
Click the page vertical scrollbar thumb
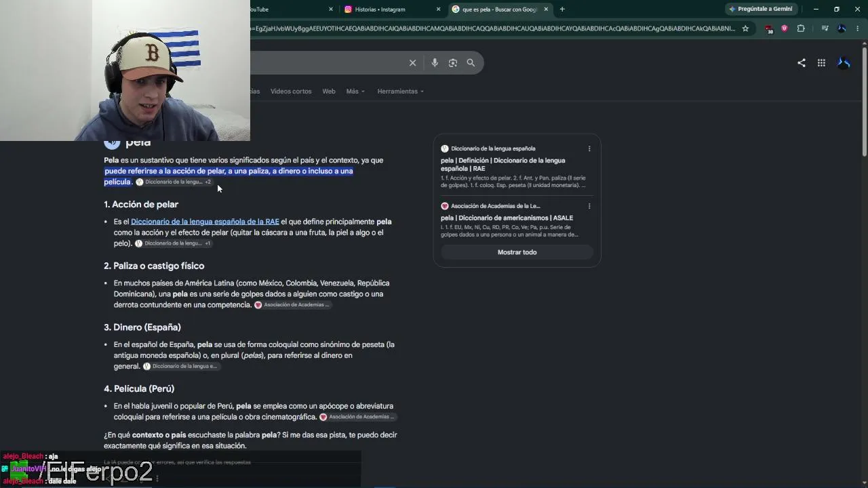tap(864, 102)
